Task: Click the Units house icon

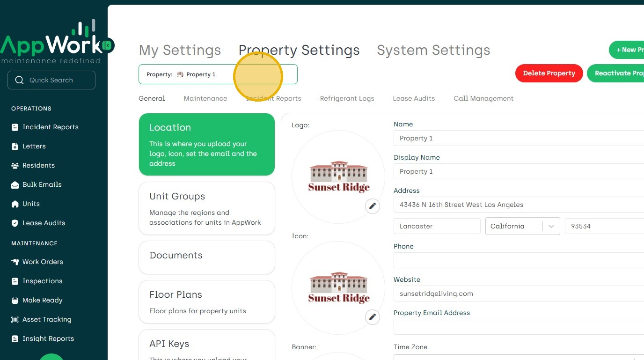Action: [15, 204]
